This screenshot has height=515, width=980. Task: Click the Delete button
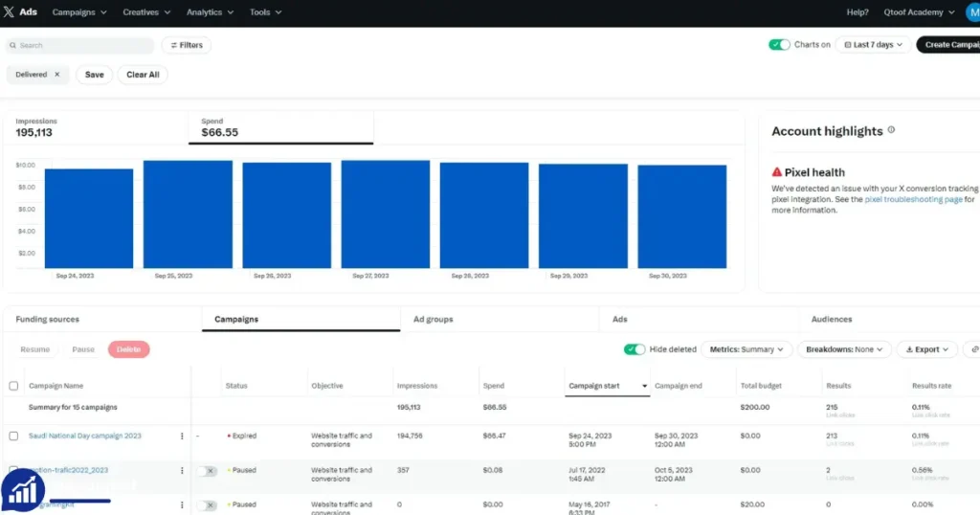pyautogui.click(x=129, y=349)
